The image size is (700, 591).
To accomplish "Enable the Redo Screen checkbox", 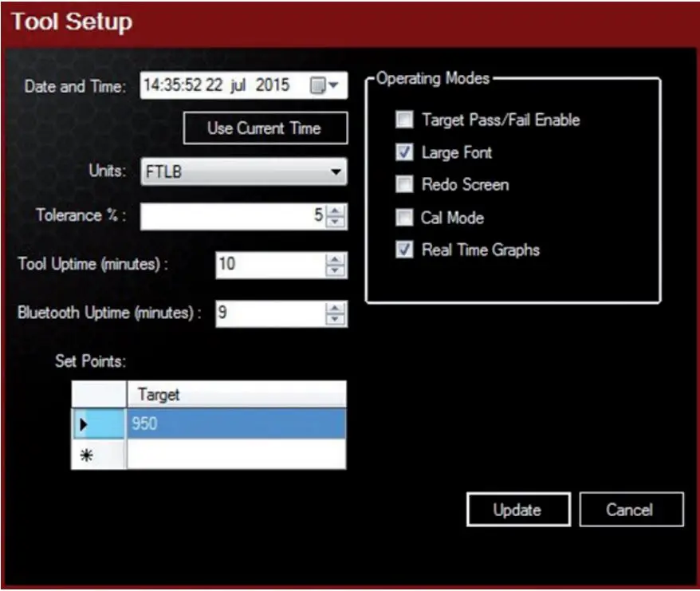I will [x=404, y=184].
